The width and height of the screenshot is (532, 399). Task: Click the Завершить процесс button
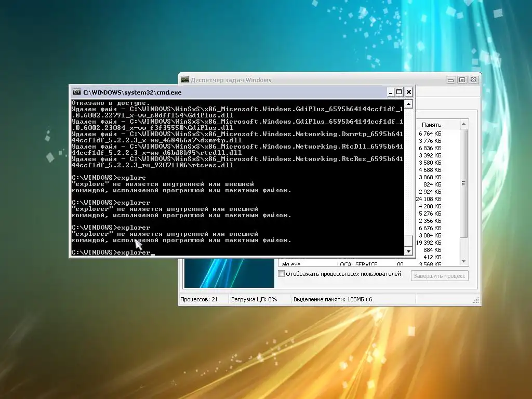tap(440, 276)
